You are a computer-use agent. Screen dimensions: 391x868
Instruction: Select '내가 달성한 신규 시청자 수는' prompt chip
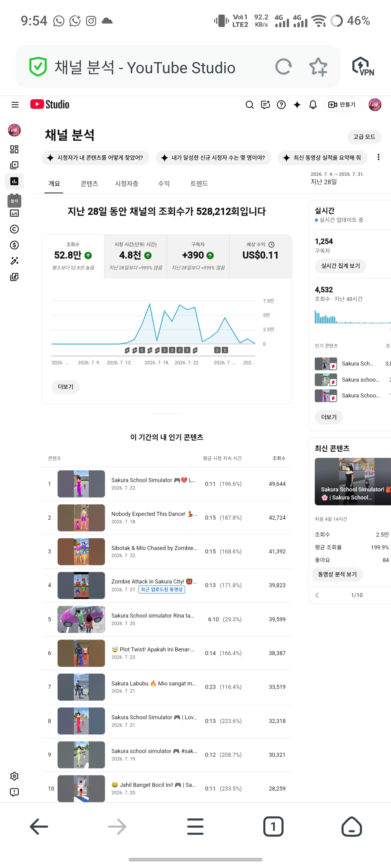213,158
